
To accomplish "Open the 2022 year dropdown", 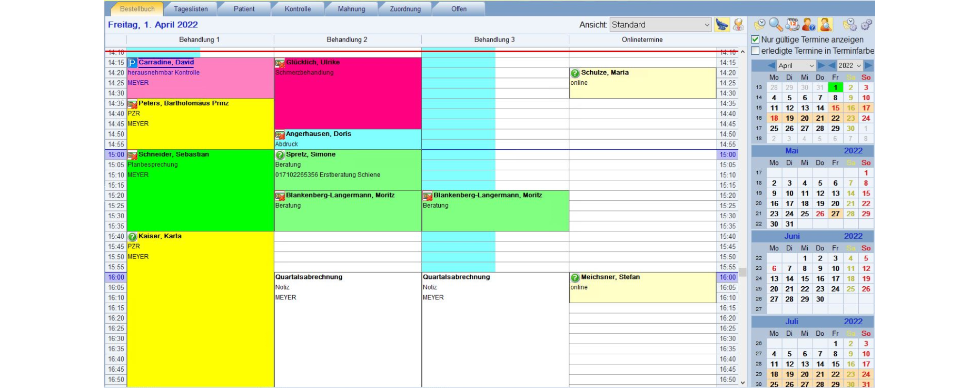I will coord(850,65).
